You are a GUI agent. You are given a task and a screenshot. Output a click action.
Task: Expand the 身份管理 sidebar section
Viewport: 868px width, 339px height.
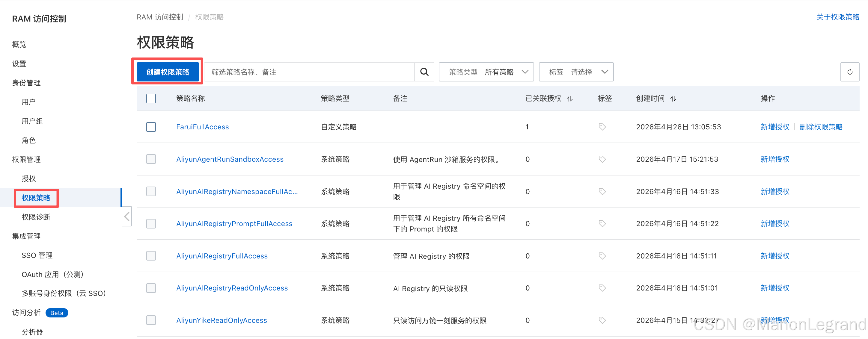pyautogui.click(x=26, y=83)
